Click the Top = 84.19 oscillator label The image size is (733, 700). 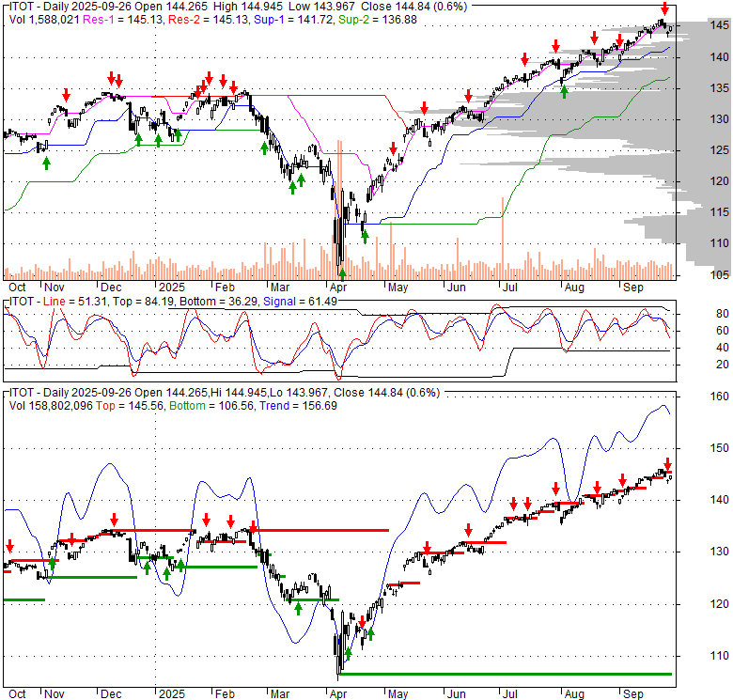[x=143, y=302]
